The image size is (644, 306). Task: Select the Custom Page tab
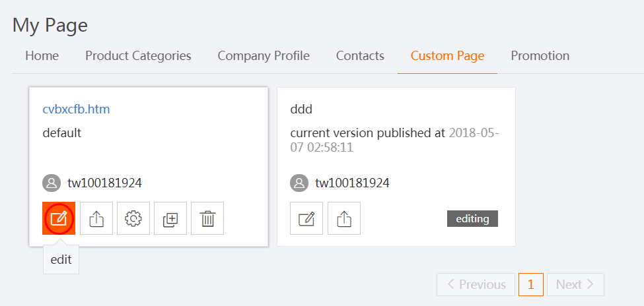tap(447, 56)
